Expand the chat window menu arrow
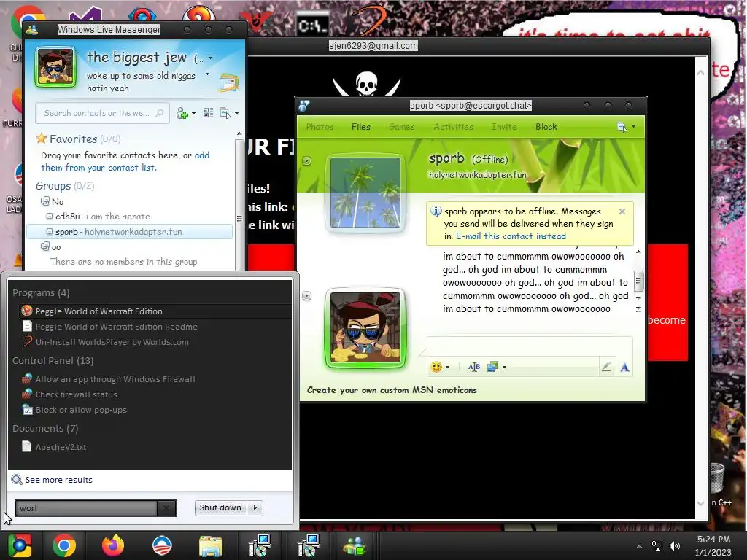The width and height of the screenshot is (747, 560). point(633,127)
